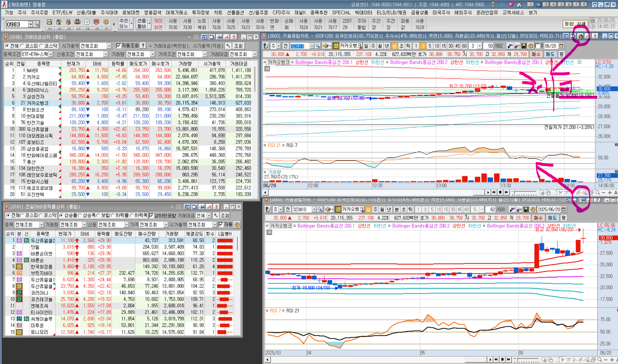Open calendar icon next to 06/20 date
Screen dimensions: 618x364
(x=561, y=46)
